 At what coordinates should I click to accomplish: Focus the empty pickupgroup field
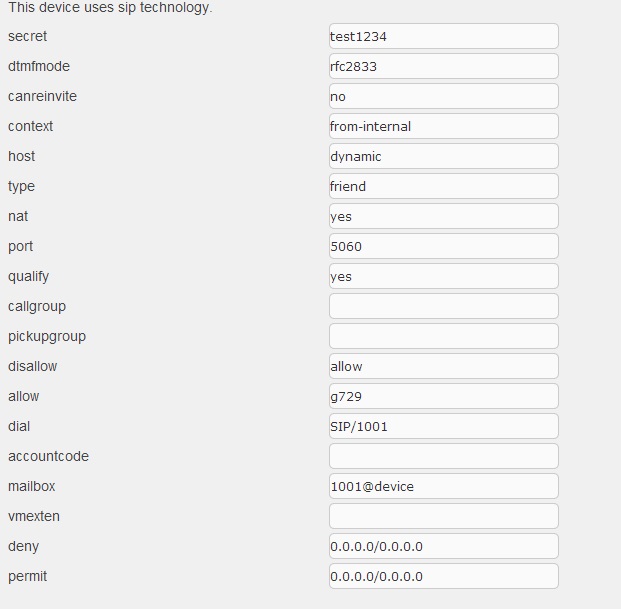coord(443,337)
